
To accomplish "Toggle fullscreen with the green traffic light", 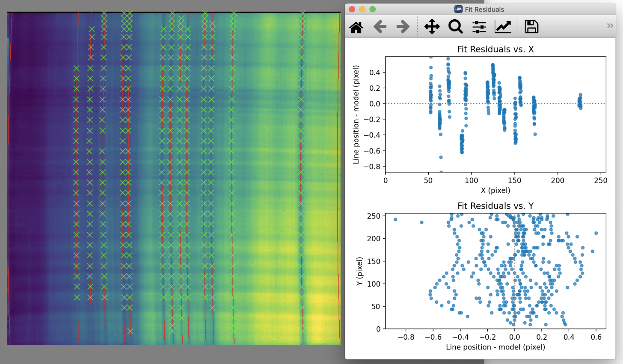I will click(x=373, y=9).
